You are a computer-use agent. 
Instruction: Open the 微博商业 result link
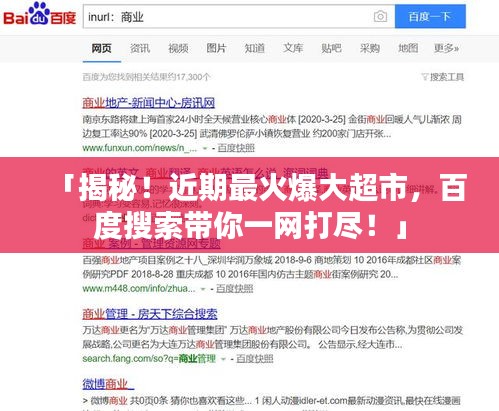pos(108,384)
